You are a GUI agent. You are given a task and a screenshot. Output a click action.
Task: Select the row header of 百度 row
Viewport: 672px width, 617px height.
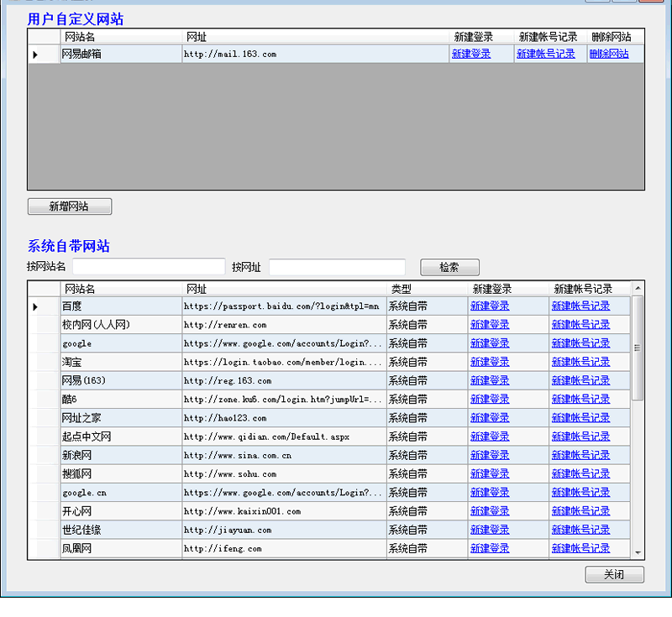pos(44,306)
